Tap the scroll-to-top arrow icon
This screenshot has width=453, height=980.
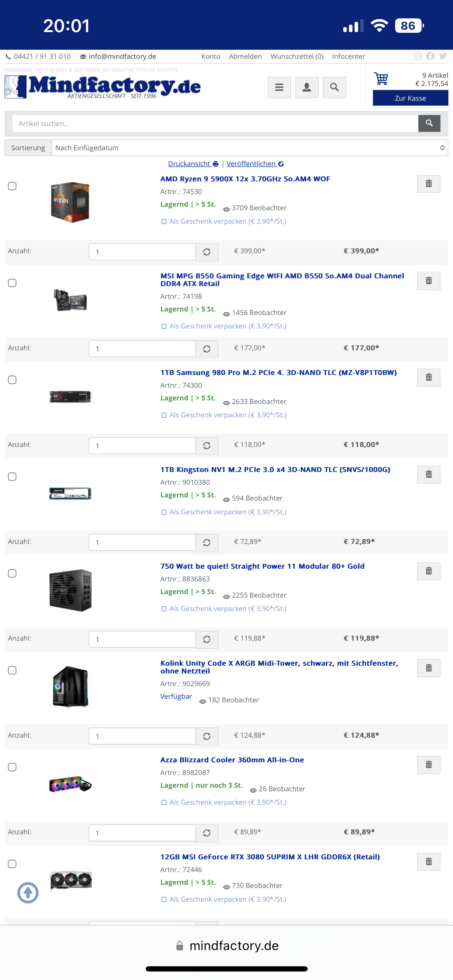(28, 893)
